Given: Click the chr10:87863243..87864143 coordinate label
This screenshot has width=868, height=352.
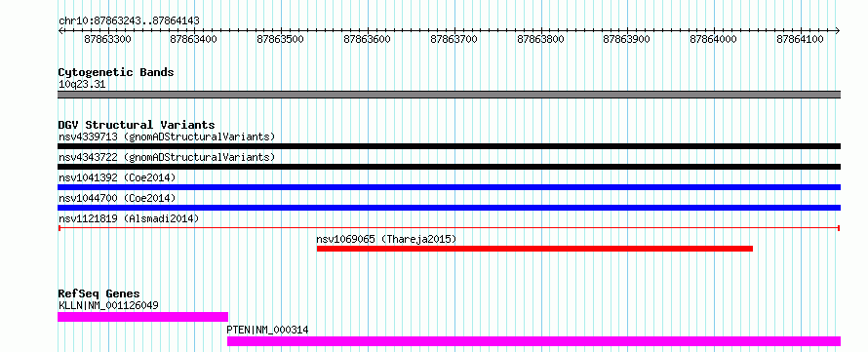Looking at the screenshot, I should pyautogui.click(x=129, y=21).
